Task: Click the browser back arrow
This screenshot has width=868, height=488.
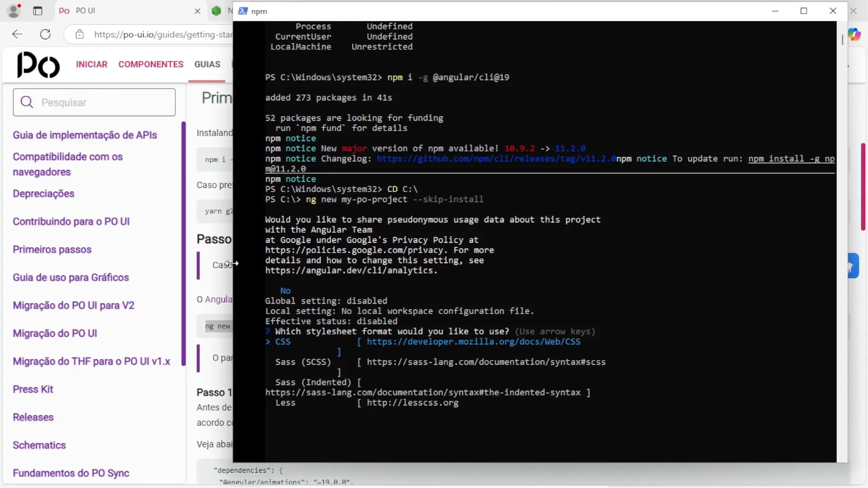Action: [17, 34]
